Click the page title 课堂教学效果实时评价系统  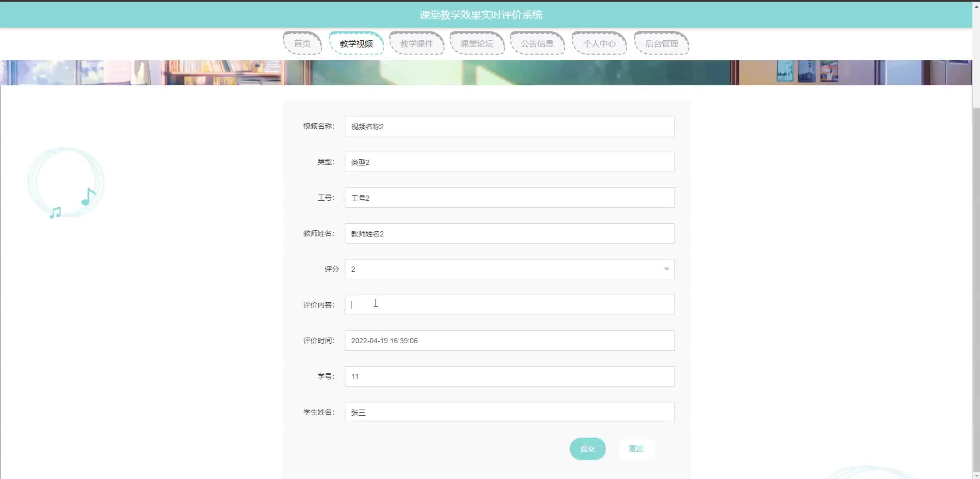(481, 15)
